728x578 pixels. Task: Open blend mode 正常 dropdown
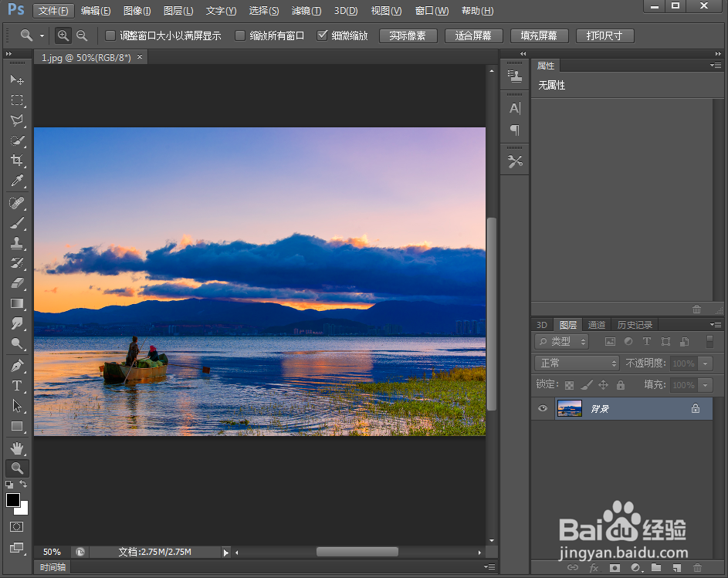[577, 363]
